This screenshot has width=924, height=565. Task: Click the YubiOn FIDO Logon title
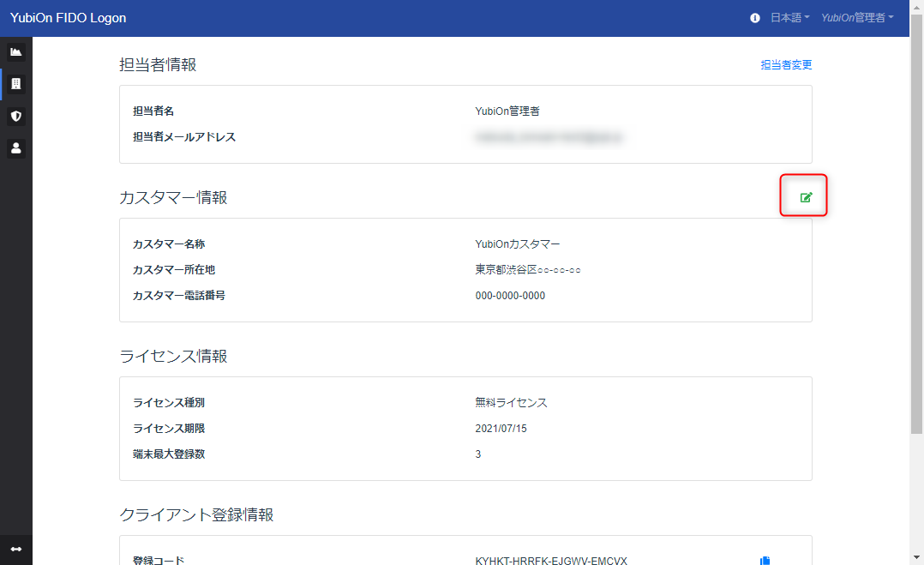(69, 18)
